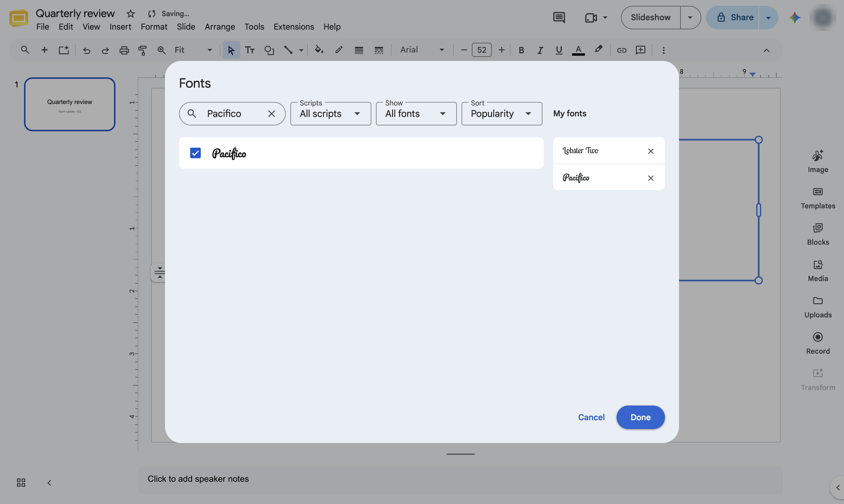Select the Shape tool
Viewport: 844px width, 504px height.
(x=269, y=50)
